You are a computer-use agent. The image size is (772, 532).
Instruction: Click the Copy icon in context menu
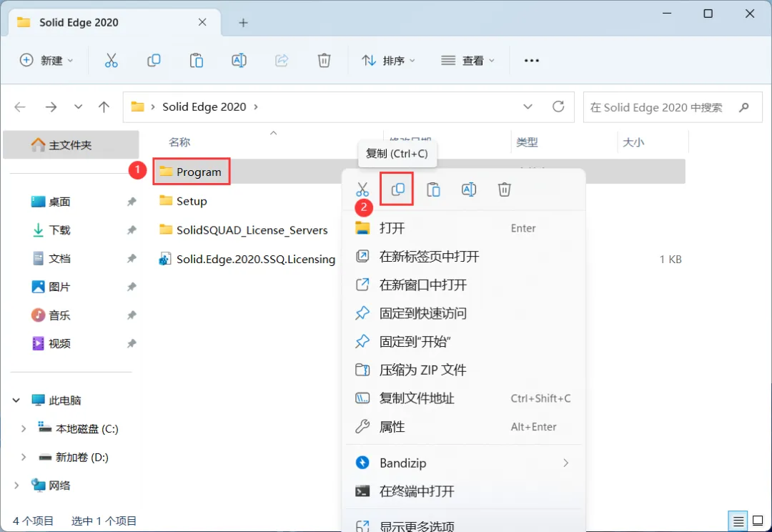tap(398, 189)
